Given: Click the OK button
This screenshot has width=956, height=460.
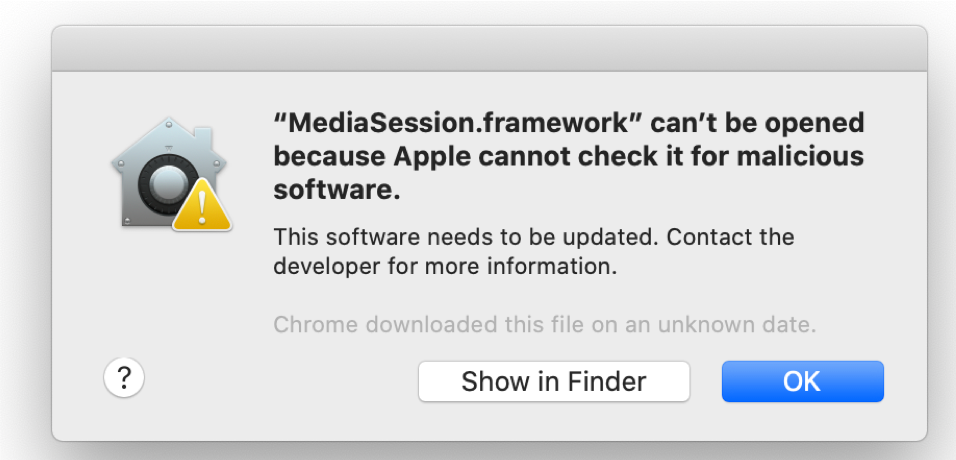Looking at the screenshot, I should point(802,381).
